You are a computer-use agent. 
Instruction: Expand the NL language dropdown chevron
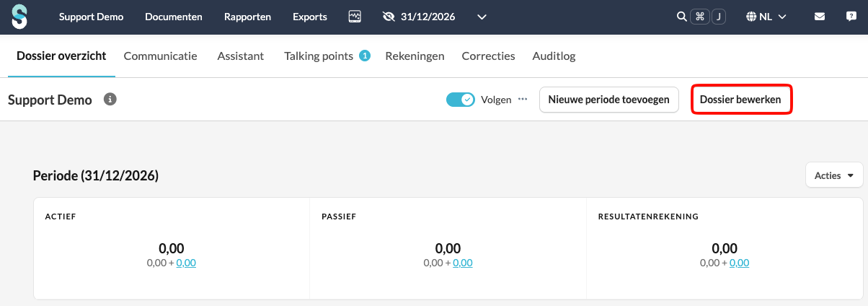tap(781, 17)
